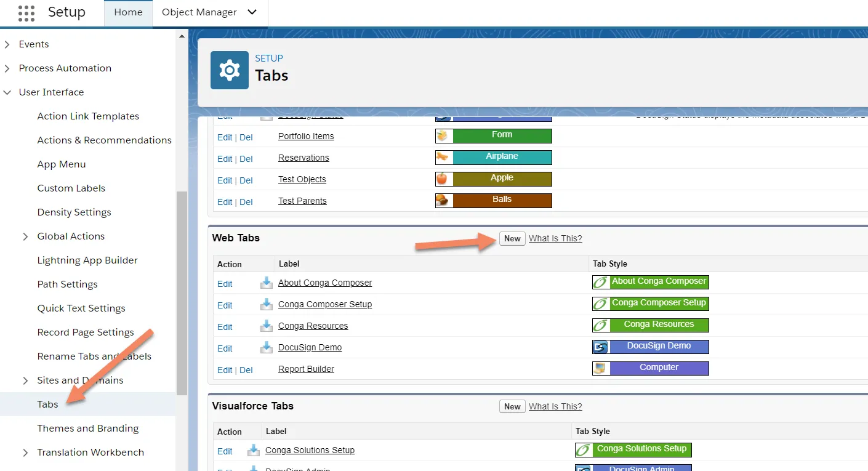Edit the Portfolio Items tab
The width and height of the screenshot is (868, 471).
(x=225, y=137)
